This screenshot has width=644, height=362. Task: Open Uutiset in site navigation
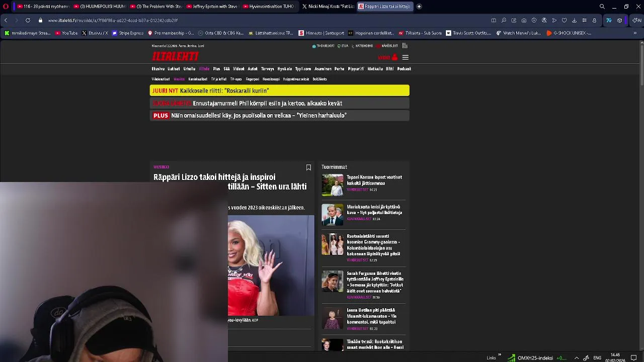(x=174, y=69)
